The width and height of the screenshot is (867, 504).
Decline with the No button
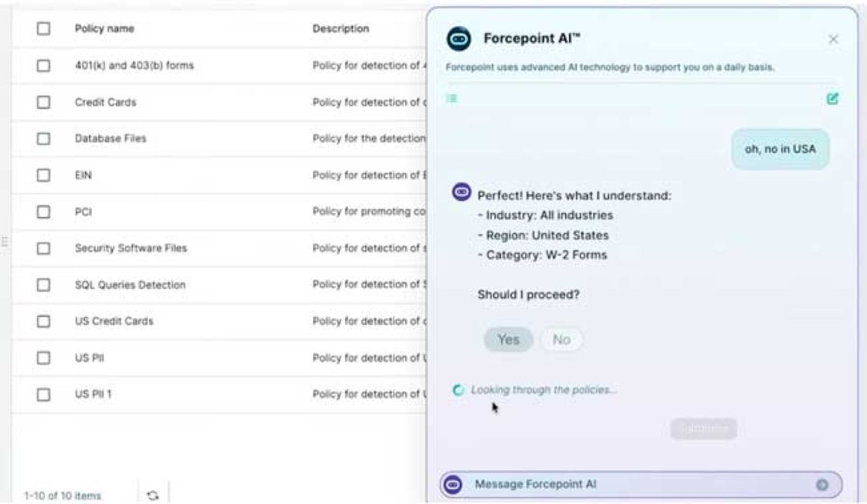click(x=561, y=340)
